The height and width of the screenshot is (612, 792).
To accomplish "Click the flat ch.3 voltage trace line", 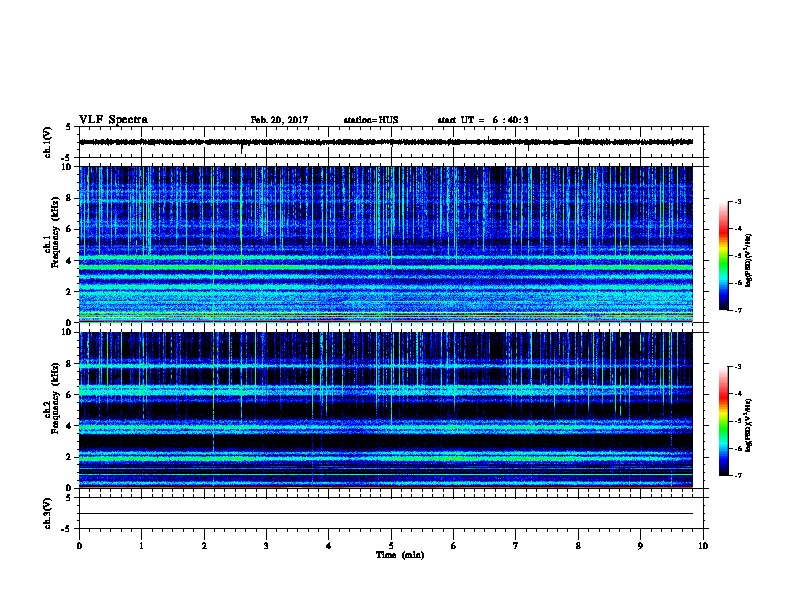I will point(386,514).
